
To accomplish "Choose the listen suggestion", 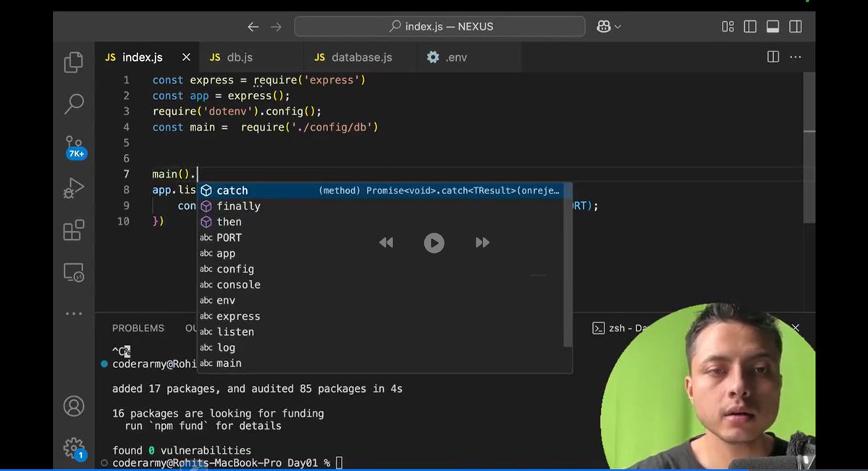I will point(380,332).
